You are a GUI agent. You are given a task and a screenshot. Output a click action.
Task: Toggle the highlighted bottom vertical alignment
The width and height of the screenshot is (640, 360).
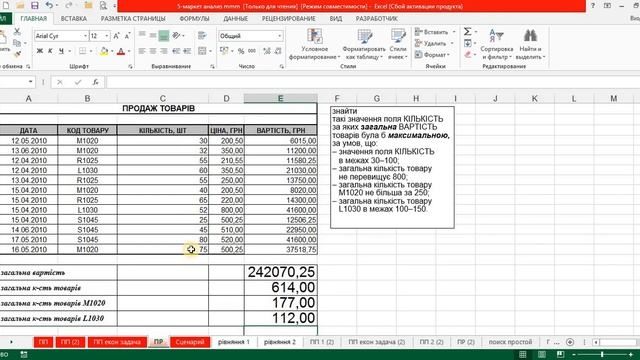point(164,36)
